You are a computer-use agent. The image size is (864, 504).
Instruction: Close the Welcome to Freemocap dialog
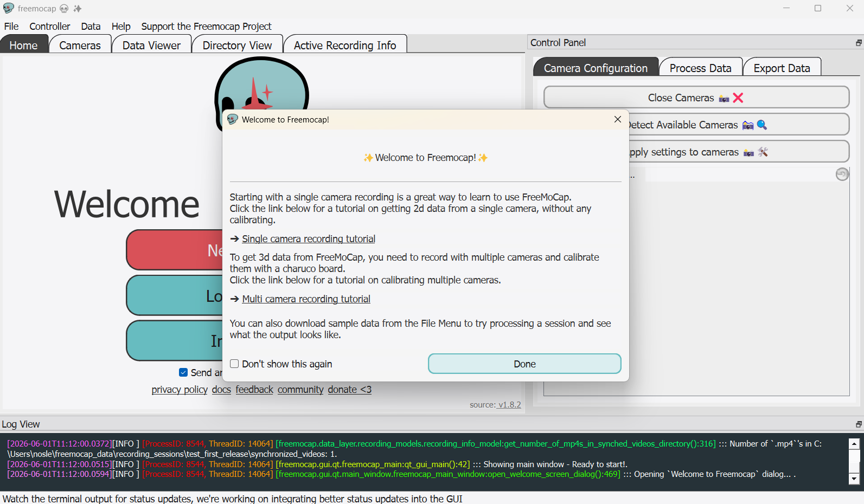617,119
